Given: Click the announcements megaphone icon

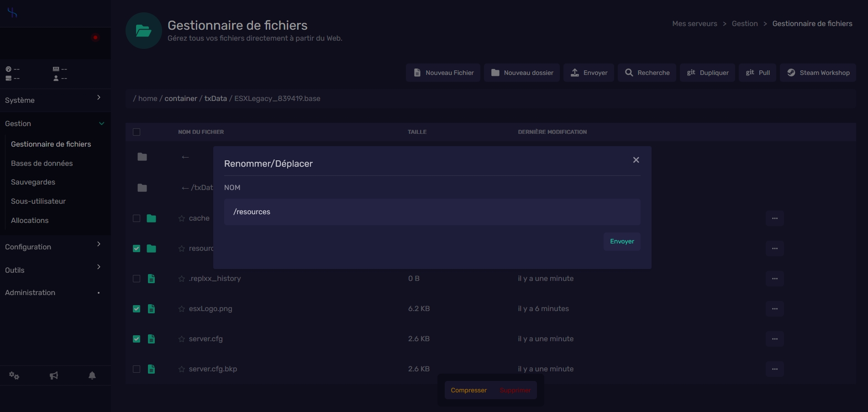Looking at the screenshot, I should point(54,375).
